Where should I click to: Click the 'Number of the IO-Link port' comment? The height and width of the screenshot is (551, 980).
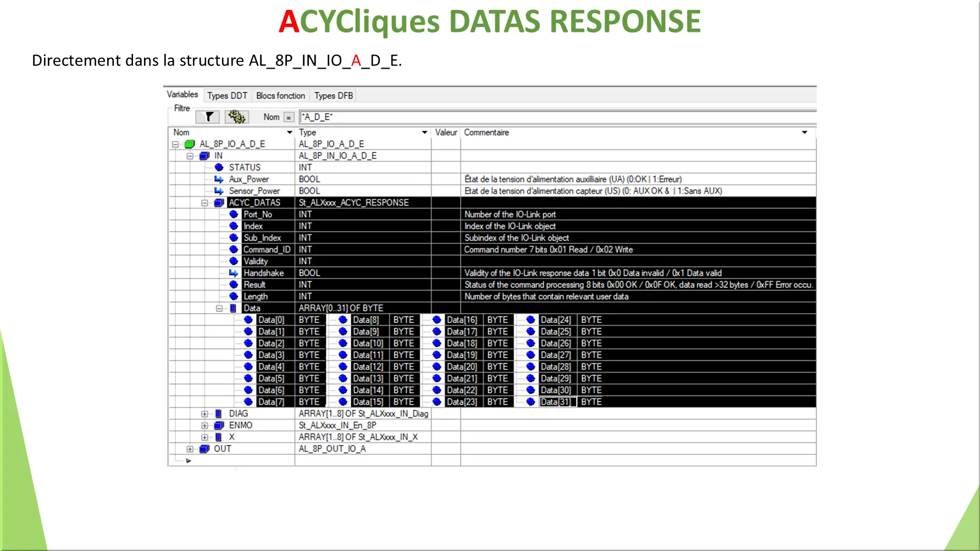510,215
